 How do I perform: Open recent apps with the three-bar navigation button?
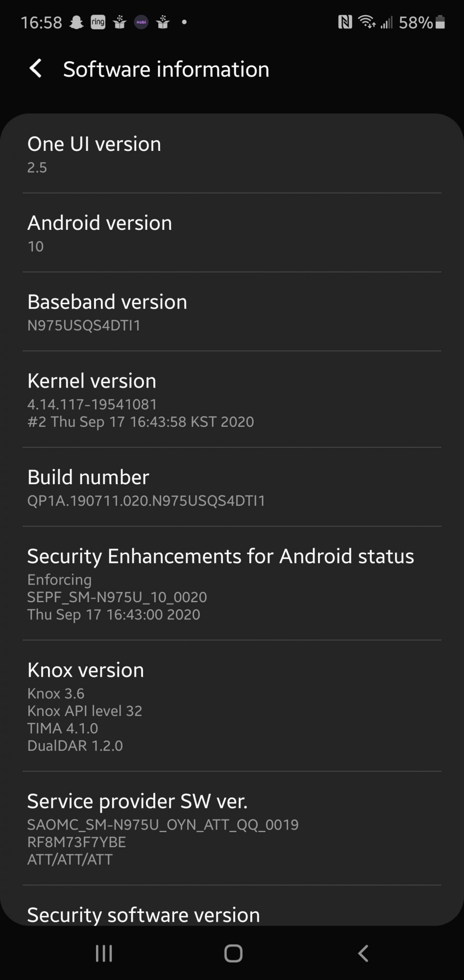[x=104, y=954]
